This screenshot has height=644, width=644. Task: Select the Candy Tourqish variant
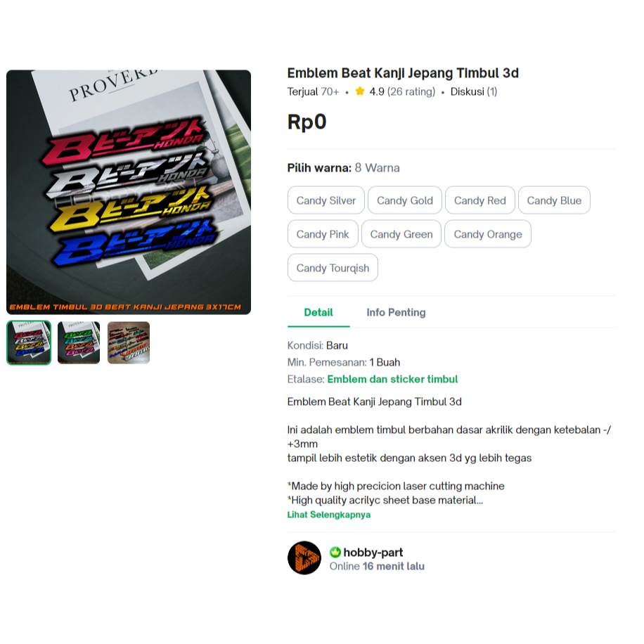coord(333,268)
